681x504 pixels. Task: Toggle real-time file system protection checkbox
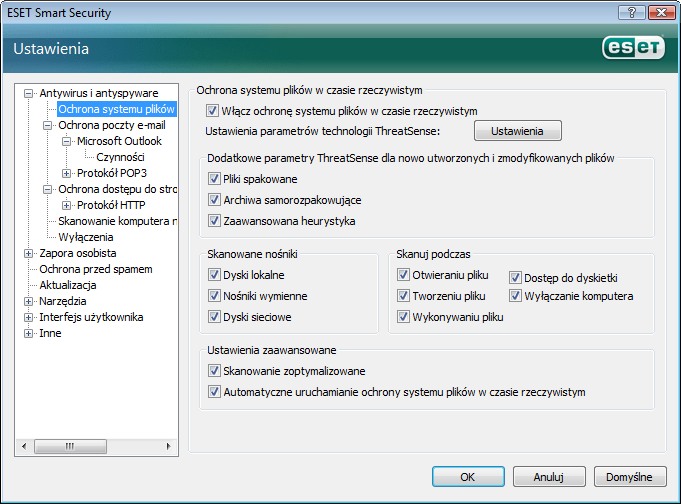(212, 111)
